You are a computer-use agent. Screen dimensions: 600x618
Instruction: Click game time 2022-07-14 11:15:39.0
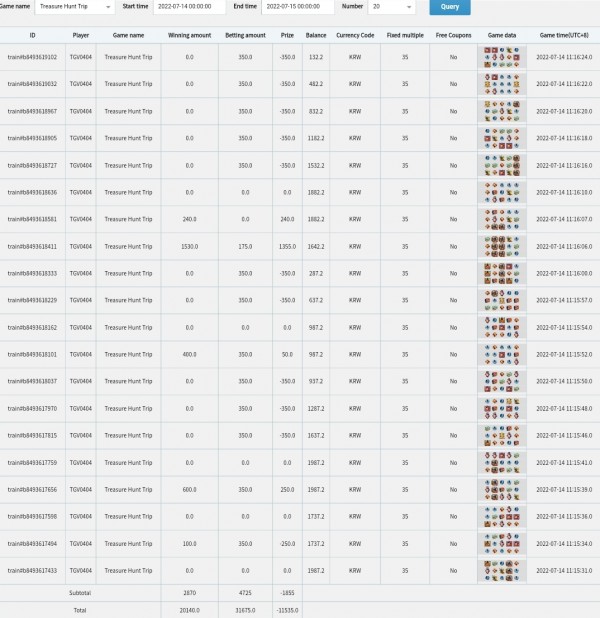click(x=564, y=490)
